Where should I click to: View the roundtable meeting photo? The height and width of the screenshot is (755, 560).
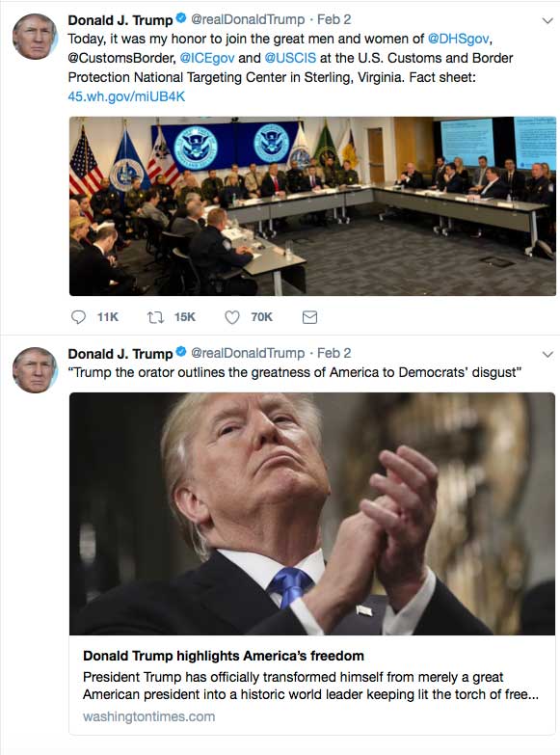312,206
